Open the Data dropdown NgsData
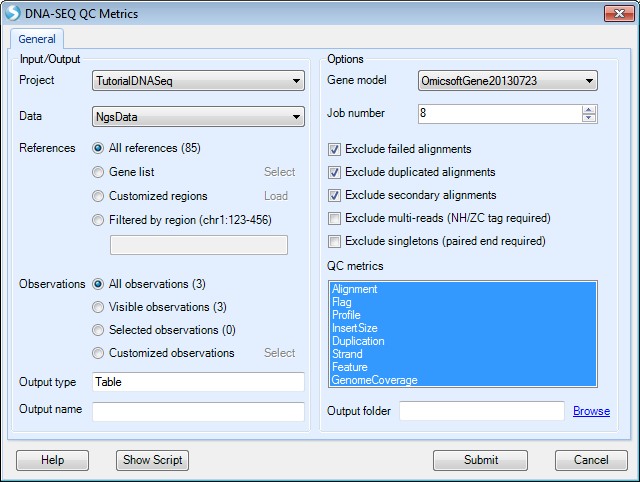Screen dimensions: 640x482 (198, 117)
